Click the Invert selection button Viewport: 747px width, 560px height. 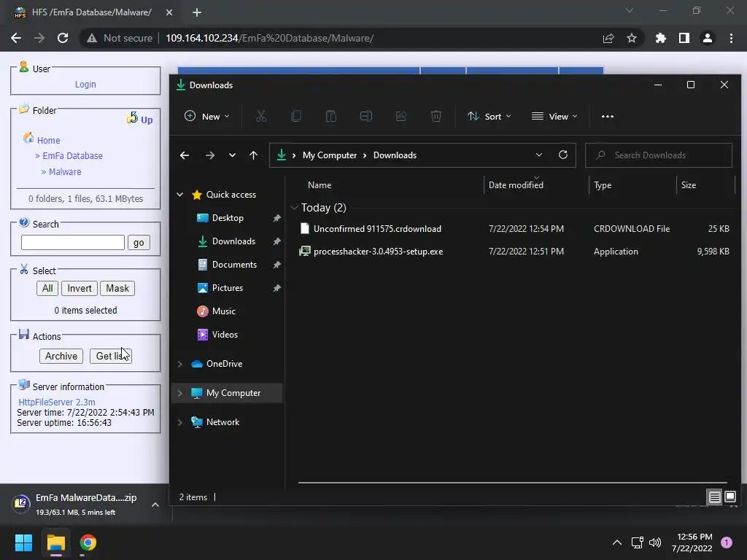click(x=79, y=288)
